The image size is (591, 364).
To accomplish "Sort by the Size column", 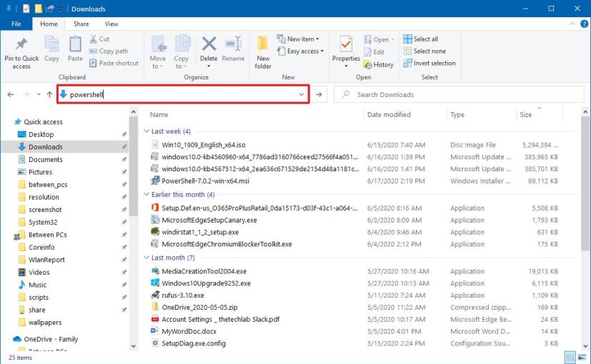I will [x=525, y=114].
